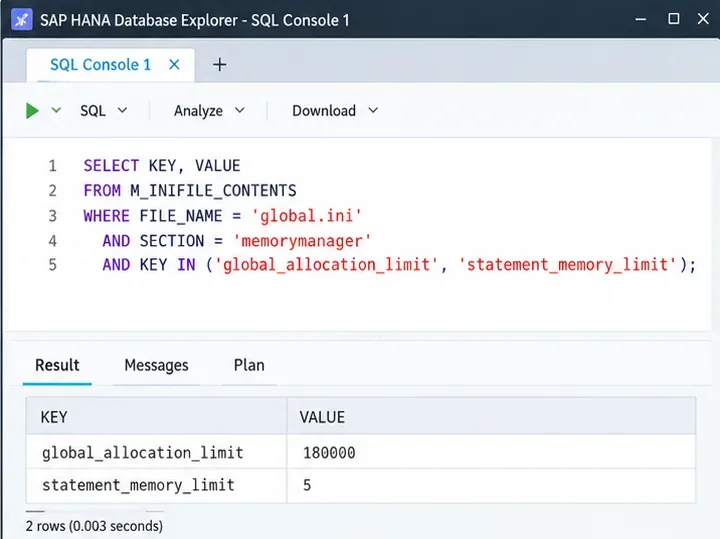Click the 'memorymanager' string on line 4
This screenshot has width=720, height=539.
tap(301, 241)
